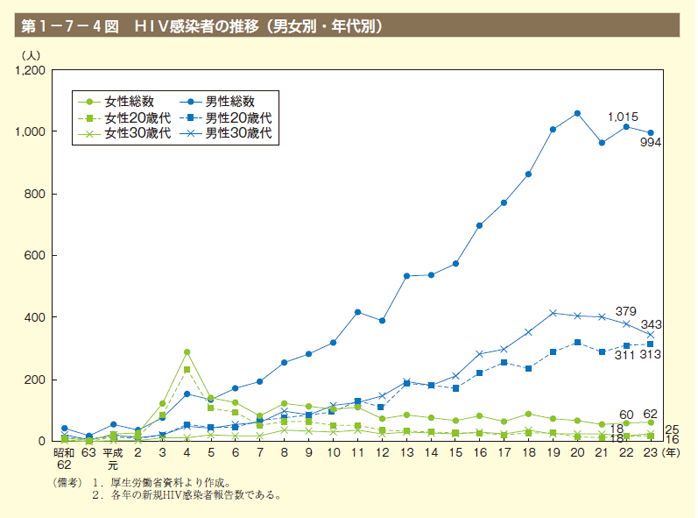This screenshot has width=698, height=518.
Task: Click the 昭和62 x-axis label
Action: point(64,459)
